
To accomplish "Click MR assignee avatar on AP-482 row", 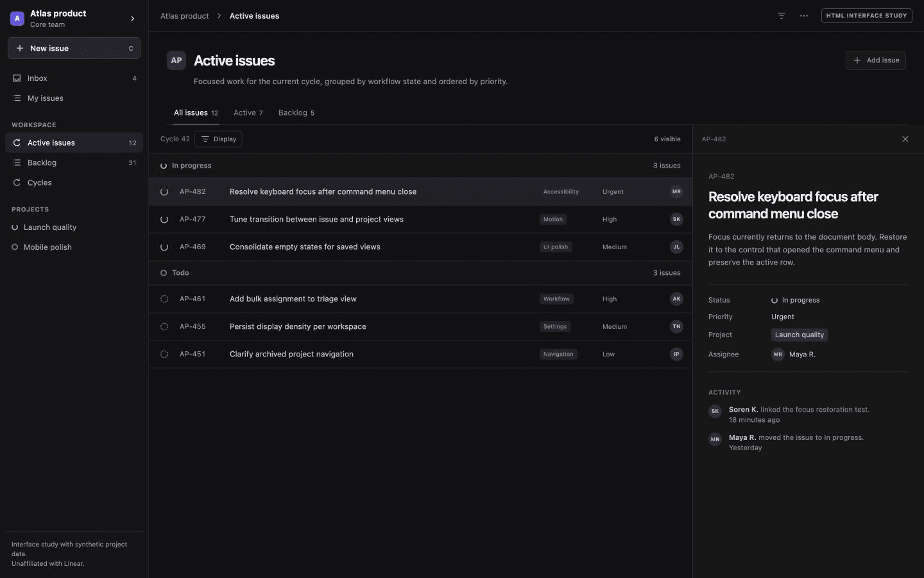I will click(x=676, y=192).
